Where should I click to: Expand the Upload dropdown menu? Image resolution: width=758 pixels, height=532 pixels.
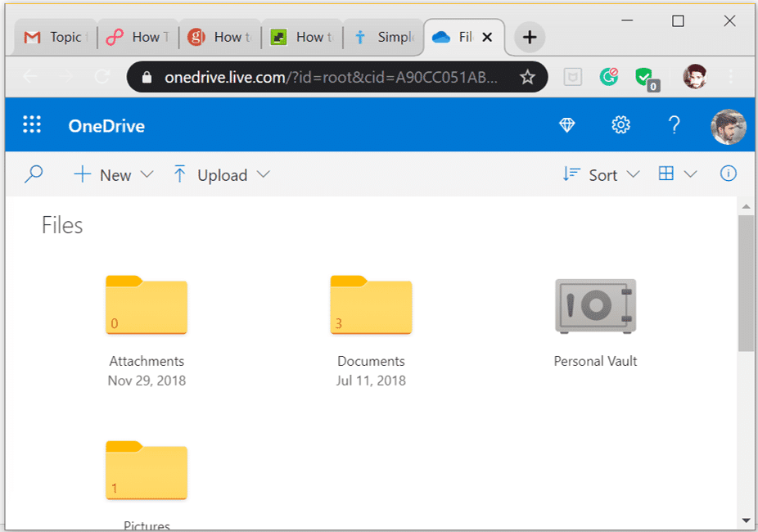(263, 174)
